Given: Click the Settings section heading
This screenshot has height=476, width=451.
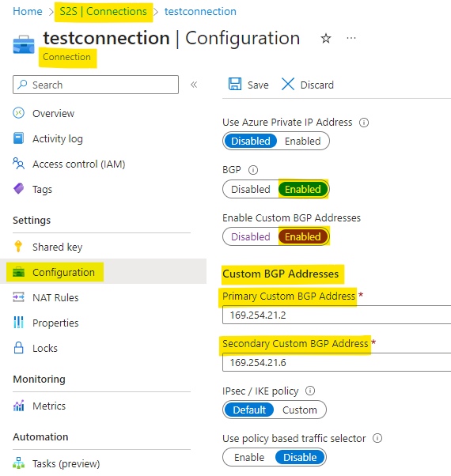Looking at the screenshot, I should [x=32, y=220].
